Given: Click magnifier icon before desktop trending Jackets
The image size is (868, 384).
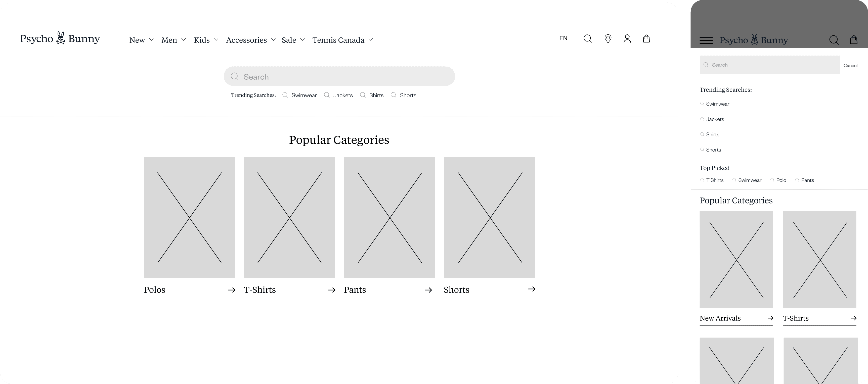Looking at the screenshot, I should click(327, 95).
